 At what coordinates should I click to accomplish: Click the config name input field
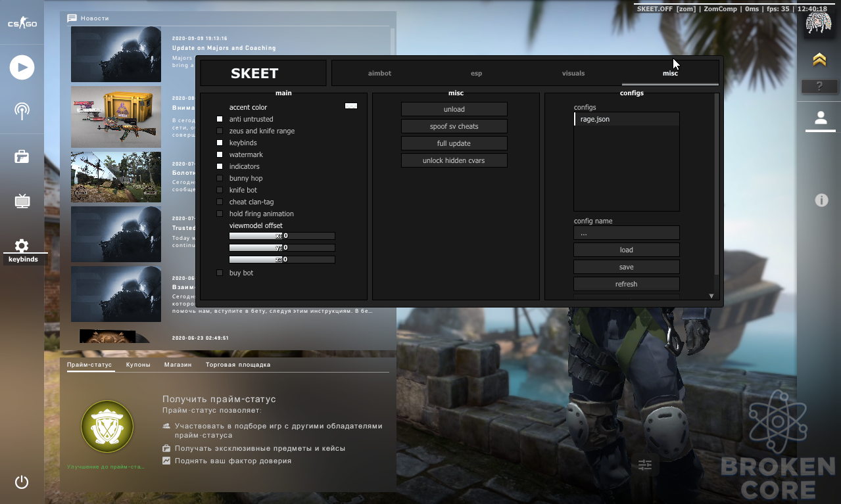(x=627, y=233)
